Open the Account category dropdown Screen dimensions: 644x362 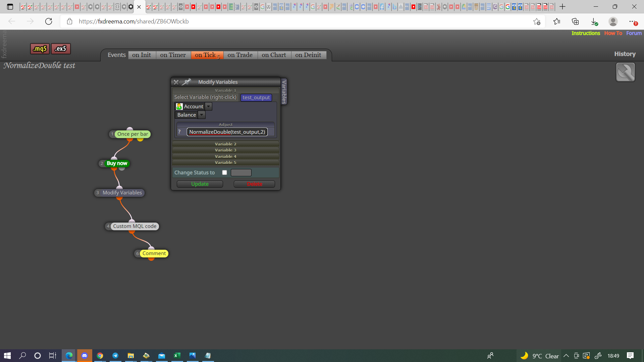209,107
